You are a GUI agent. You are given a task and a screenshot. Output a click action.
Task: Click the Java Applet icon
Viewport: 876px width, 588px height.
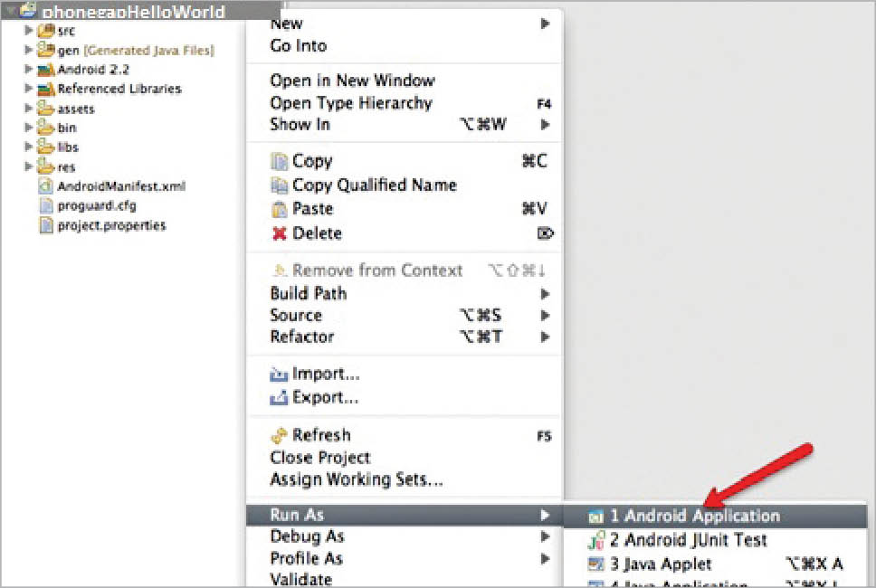coord(595,564)
